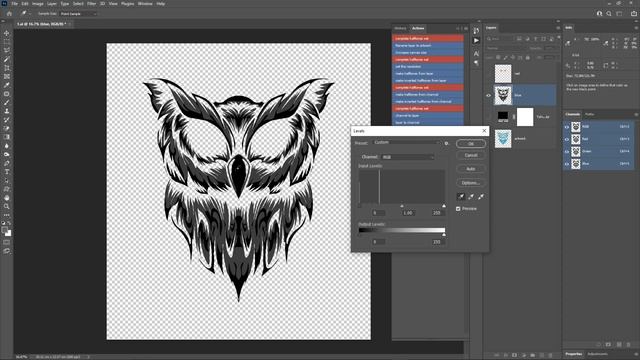Select the Move tool
This screenshot has width=640, height=360.
point(7,33)
